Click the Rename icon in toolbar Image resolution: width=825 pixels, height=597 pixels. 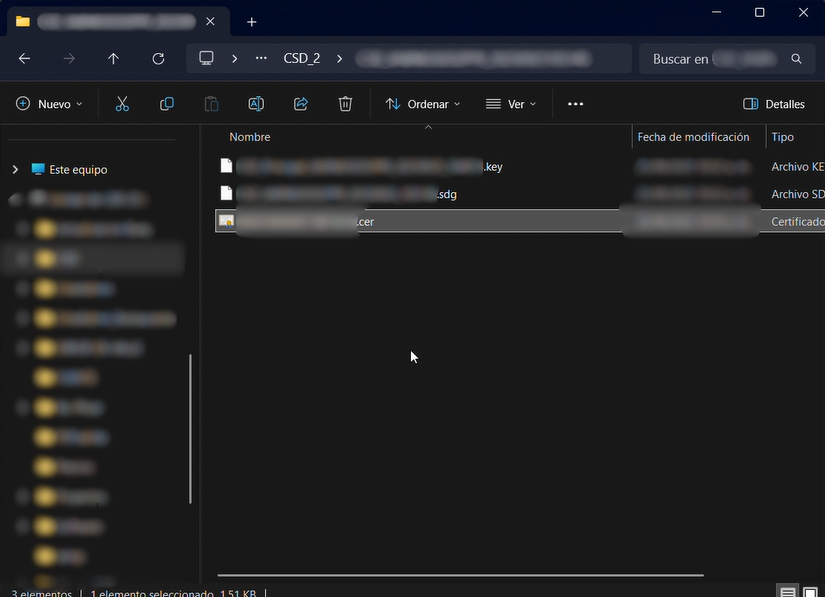tap(256, 104)
